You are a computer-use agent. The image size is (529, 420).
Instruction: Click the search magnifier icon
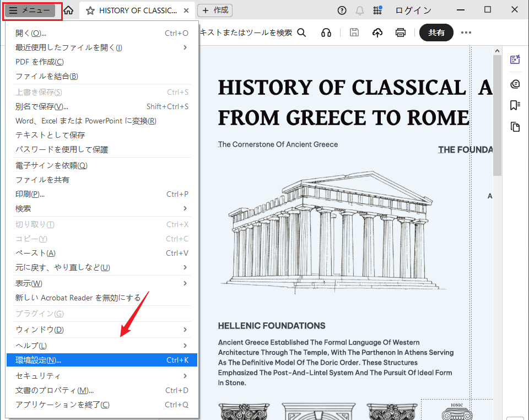(x=301, y=33)
